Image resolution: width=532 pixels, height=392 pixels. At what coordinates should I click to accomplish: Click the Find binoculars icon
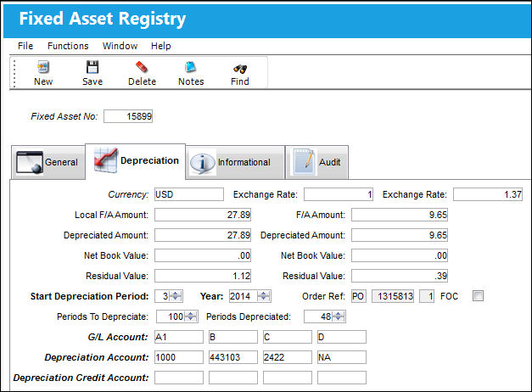(240, 69)
